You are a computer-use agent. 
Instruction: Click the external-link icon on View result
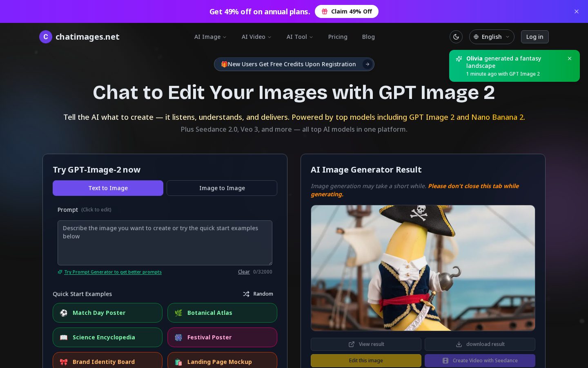tap(352, 344)
